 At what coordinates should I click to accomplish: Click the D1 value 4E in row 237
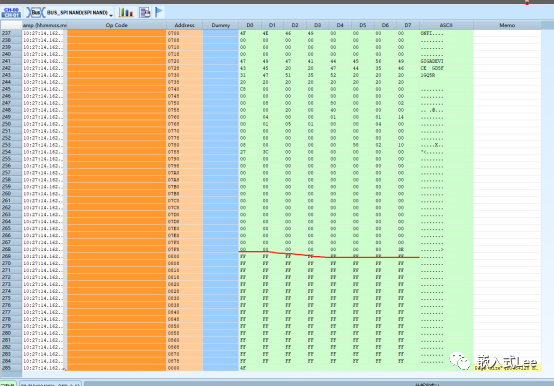coord(265,33)
